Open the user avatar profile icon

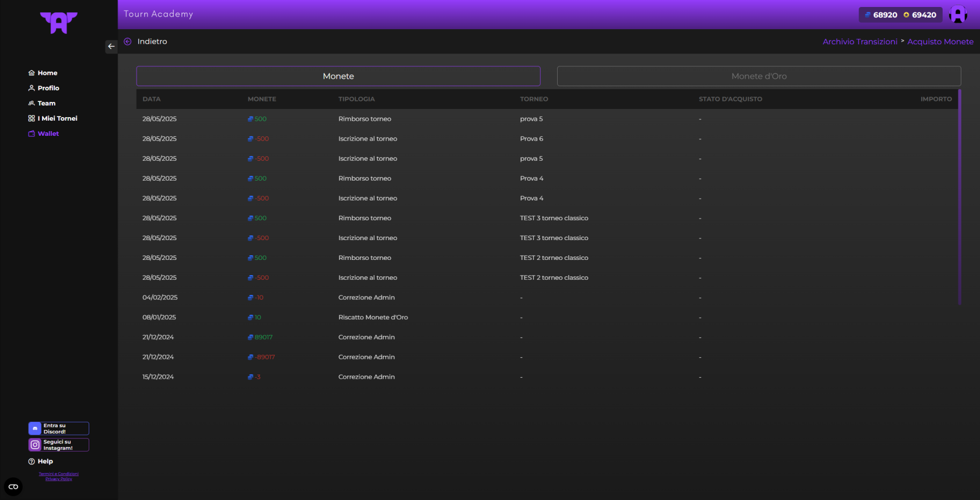point(958,15)
